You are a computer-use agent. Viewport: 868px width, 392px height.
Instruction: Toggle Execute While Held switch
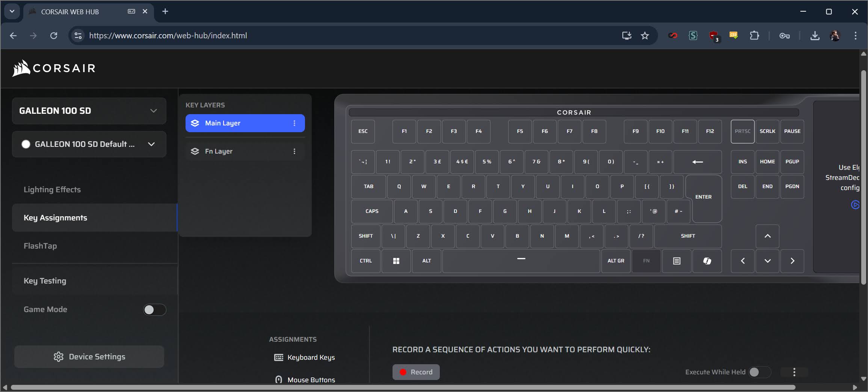click(759, 372)
